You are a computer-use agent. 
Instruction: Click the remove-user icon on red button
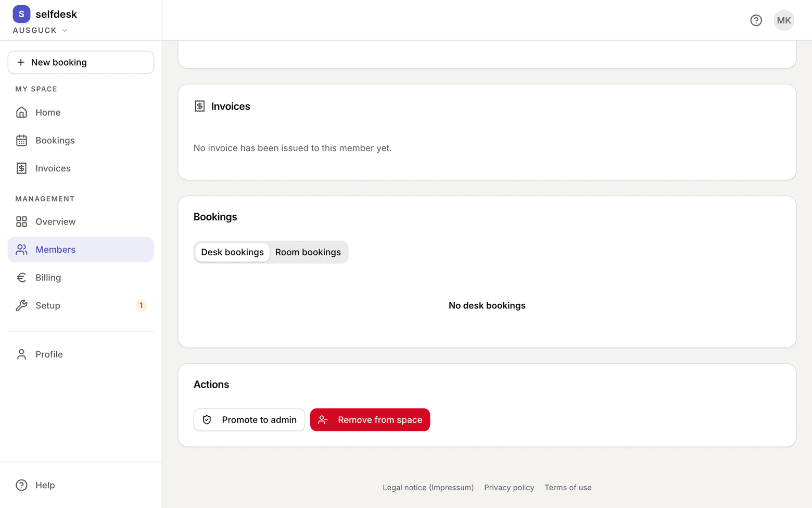tap(323, 420)
